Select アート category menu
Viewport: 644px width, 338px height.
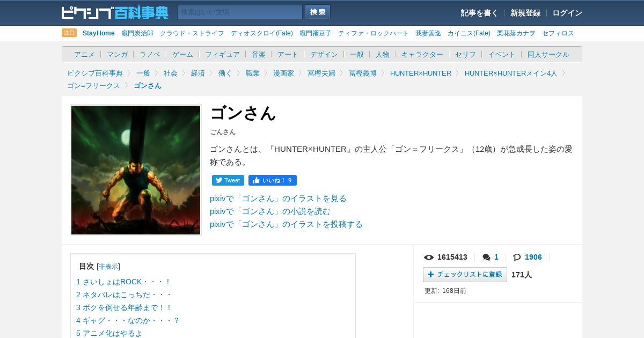coord(288,55)
